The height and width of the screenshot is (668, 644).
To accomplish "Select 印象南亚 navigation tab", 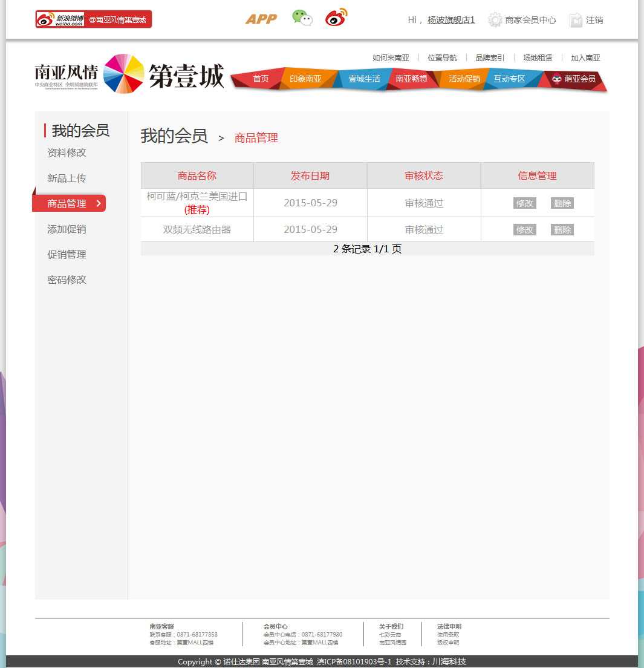I will [305, 79].
